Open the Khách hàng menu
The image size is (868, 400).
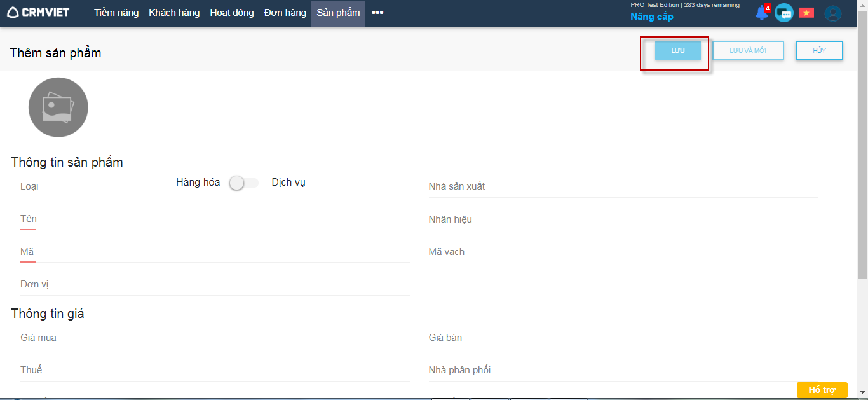pos(174,13)
